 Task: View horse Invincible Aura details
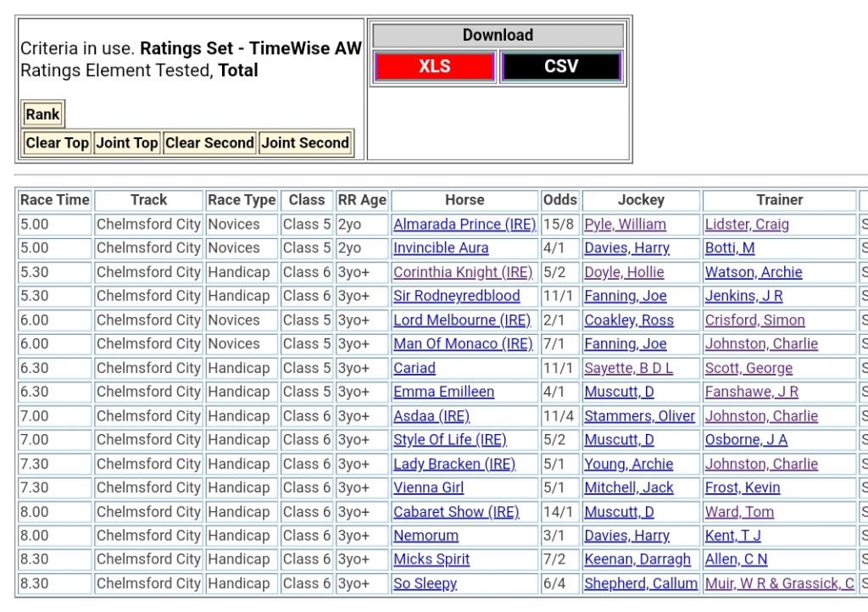(x=440, y=248)
